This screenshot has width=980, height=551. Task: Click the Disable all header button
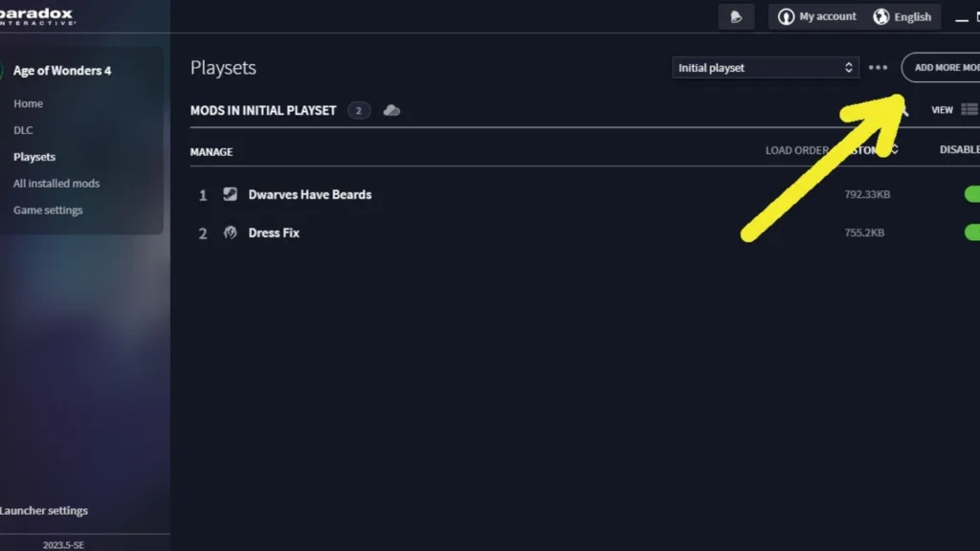[x=959, y=150]
